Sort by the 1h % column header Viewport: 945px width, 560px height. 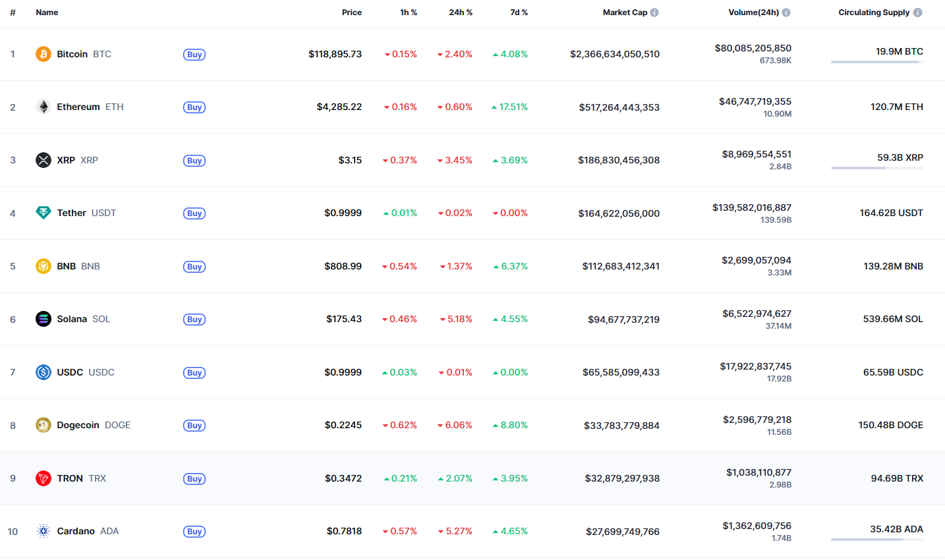click(x=409, y=13)
